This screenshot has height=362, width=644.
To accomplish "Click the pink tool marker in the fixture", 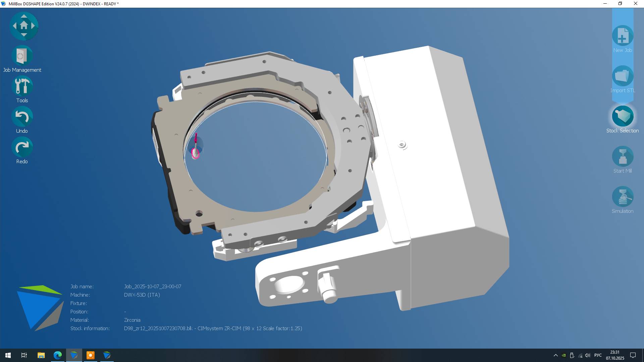I will [x=196, y=153].
